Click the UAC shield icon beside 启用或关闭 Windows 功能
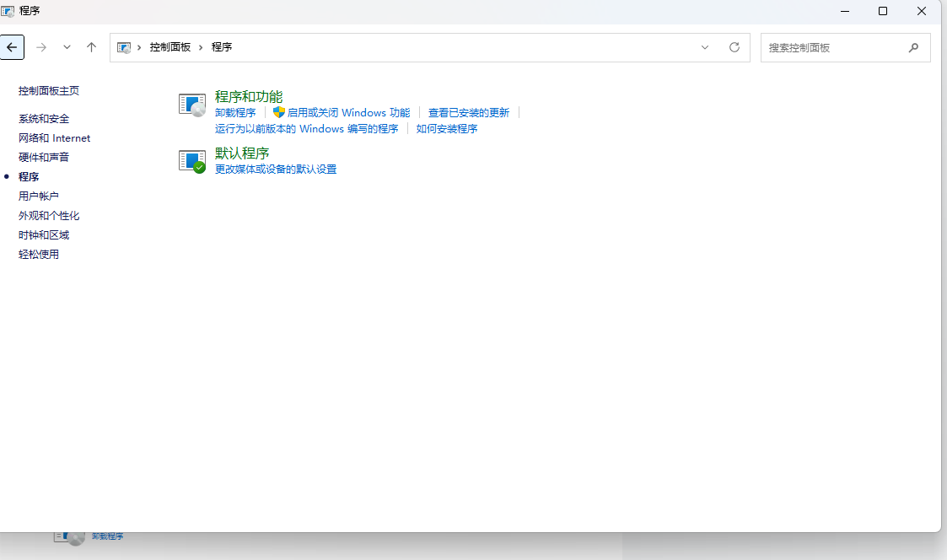The image size is (947, 560). click(x=278, y=111)
